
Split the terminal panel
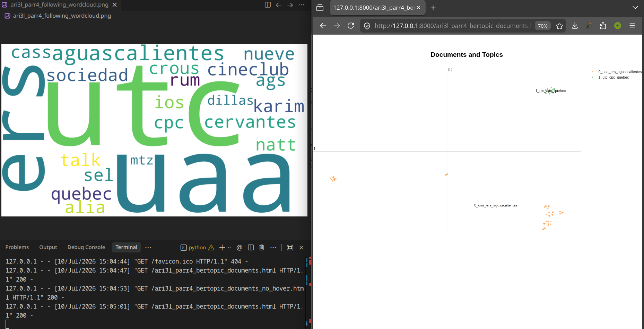(251, 247)
